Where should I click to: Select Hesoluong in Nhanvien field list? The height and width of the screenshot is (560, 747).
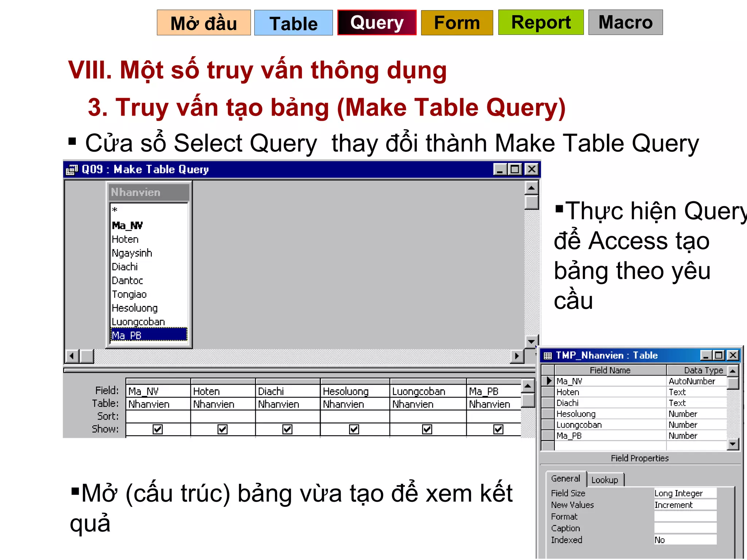[x=149, y=308]
